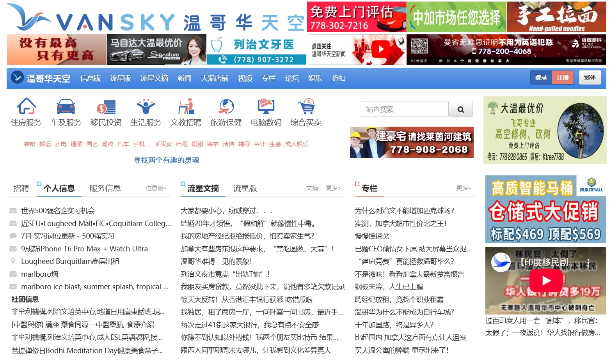Click 更多» link in 专栏 section

click(464, 188)
